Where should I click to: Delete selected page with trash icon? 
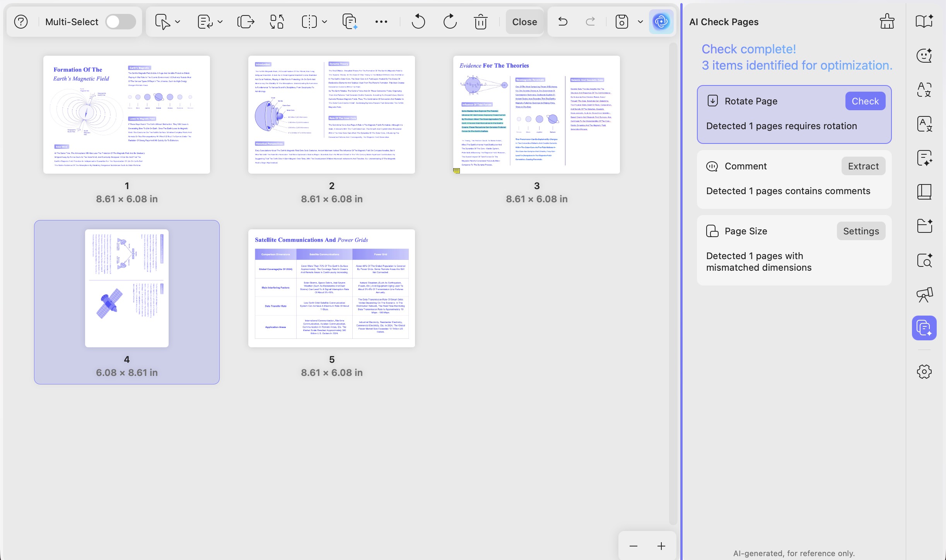tap(480, 22)
